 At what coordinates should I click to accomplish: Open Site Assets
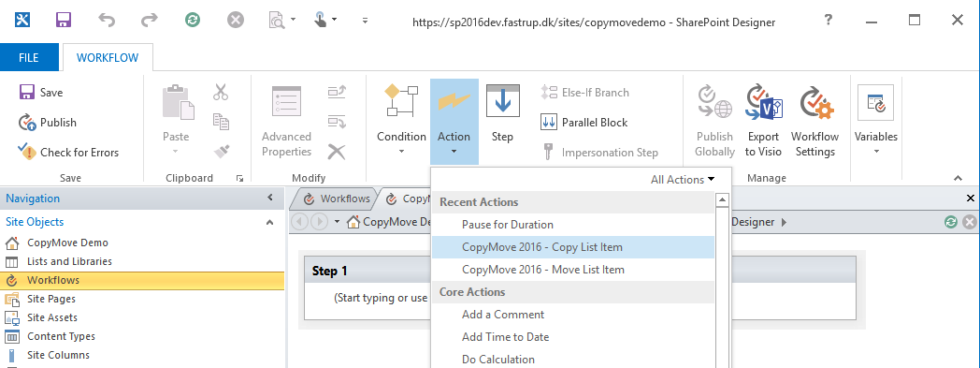pyautogui.click(x=52, y=318)
